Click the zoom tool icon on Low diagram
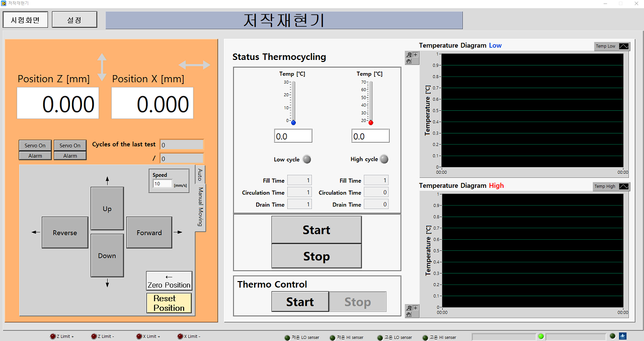This screenshot has height=341, width=644. [409, 55]
